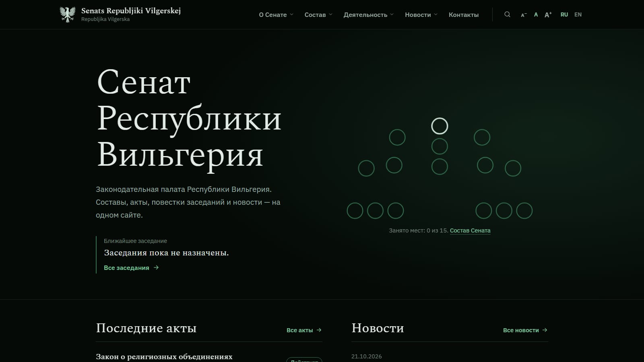Image resolution: width=644 pixels, height=362 pixels.
Task: Reset font size with middle A button
Action: pyautogui.click(x=536, y=14)
